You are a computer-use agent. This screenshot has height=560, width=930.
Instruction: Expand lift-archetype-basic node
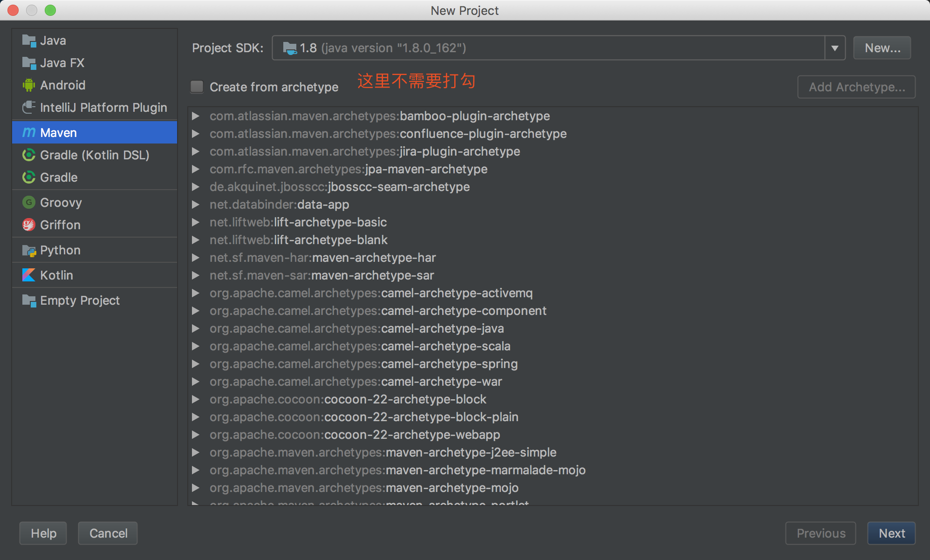coord(196,222)
